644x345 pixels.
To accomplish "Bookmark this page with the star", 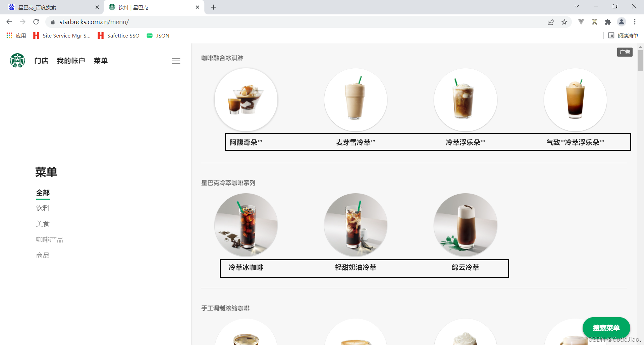I will click(x=564, y=22).
